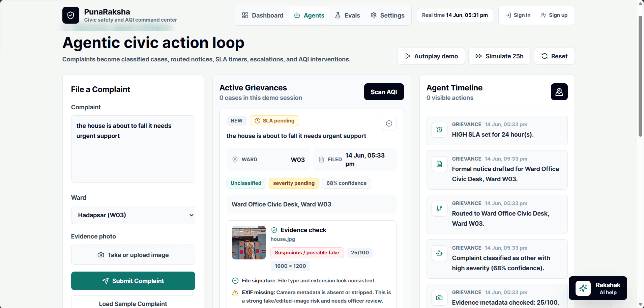Open the Rakshak AI help widget

(x=598, y=288)
